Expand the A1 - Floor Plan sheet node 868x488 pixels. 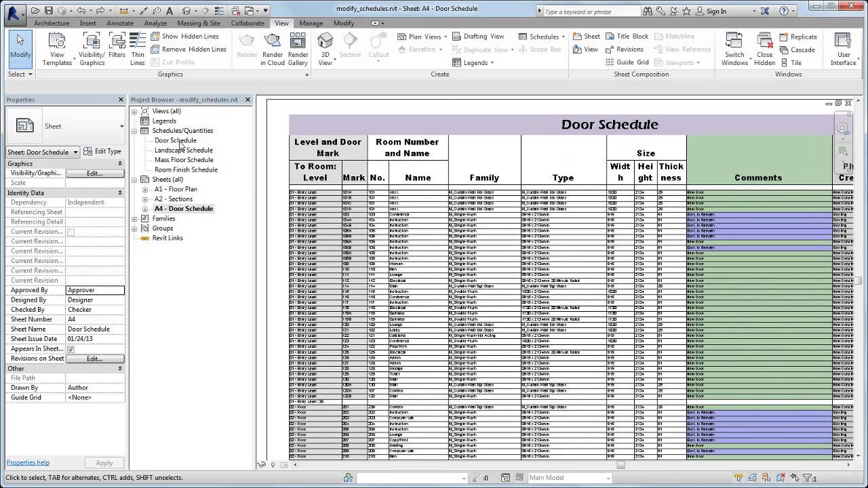[144, 189]
